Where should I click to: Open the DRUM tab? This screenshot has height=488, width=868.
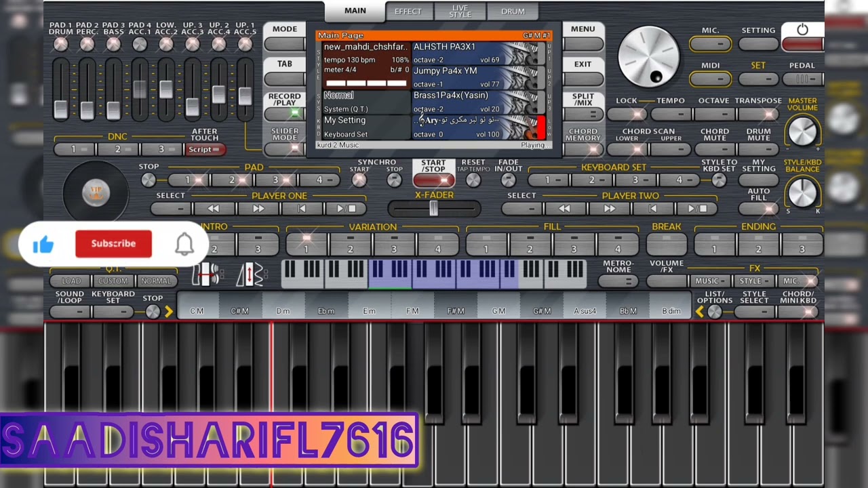tap(513, 12)
